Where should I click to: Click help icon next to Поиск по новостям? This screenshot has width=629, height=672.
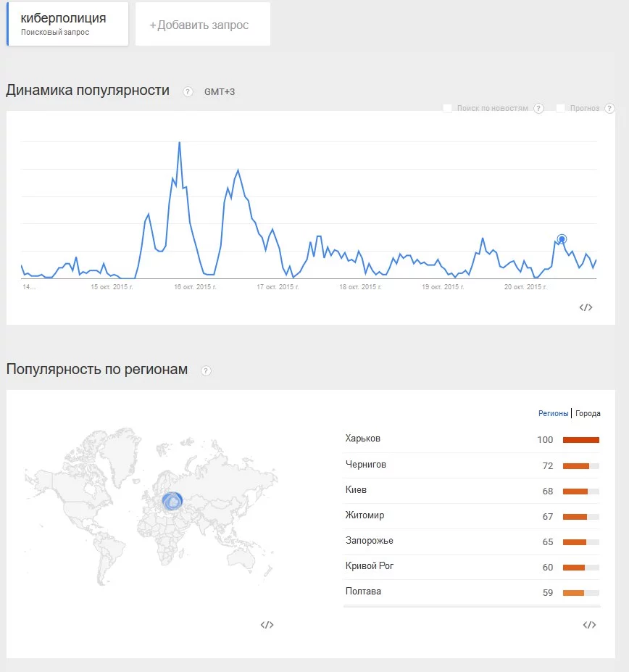tap(538, 109)
